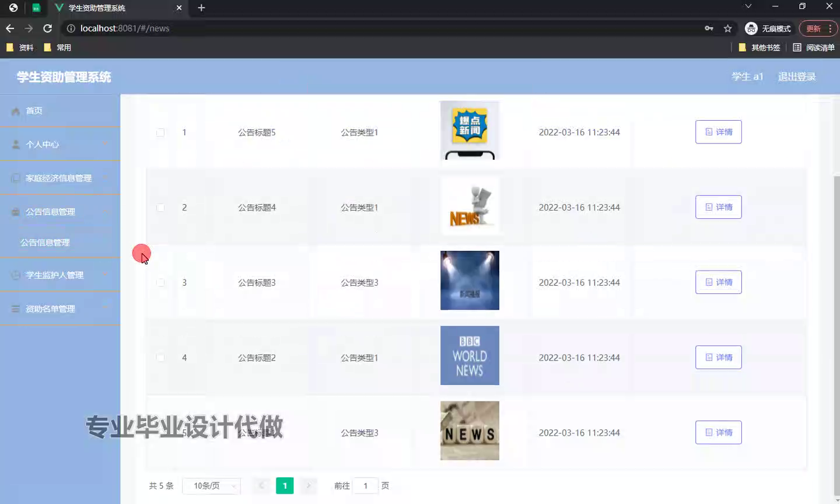The height and width of the screenshot is (504, 840).
Task: Open 详情 for 公告标题2
Action: pos(719,358)
